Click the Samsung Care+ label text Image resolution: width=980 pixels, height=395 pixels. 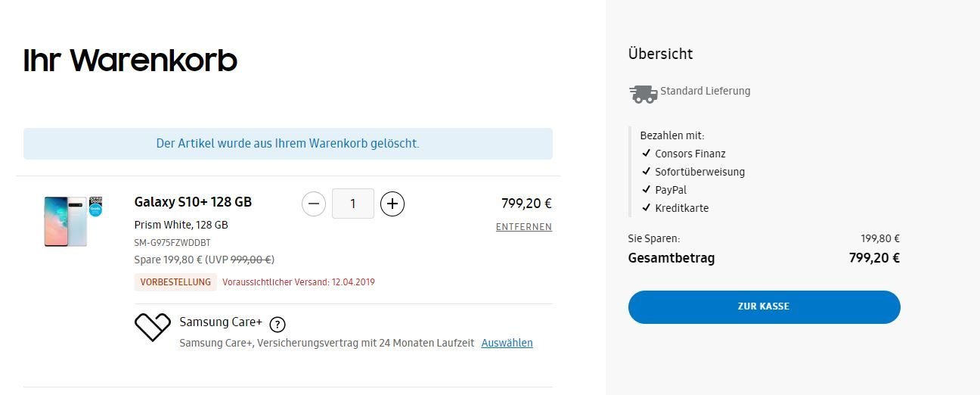[x=221, y=322]
